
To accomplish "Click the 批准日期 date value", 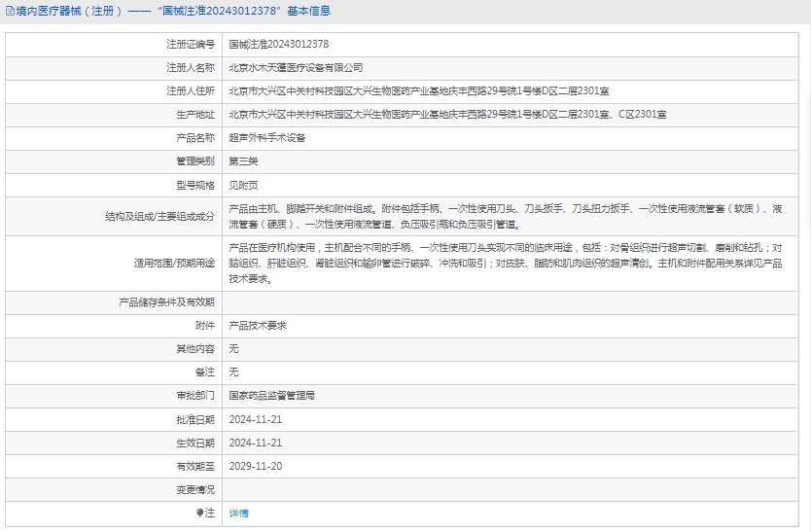I will pyautogui.click(x=255, y=419).
